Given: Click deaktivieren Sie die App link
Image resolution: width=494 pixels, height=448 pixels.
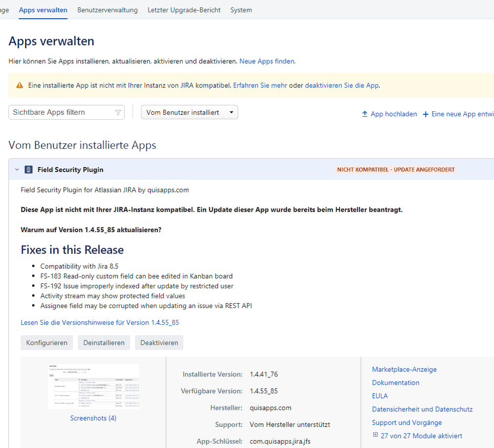Looking at the screenshot, I should click(x=342, y=86).
